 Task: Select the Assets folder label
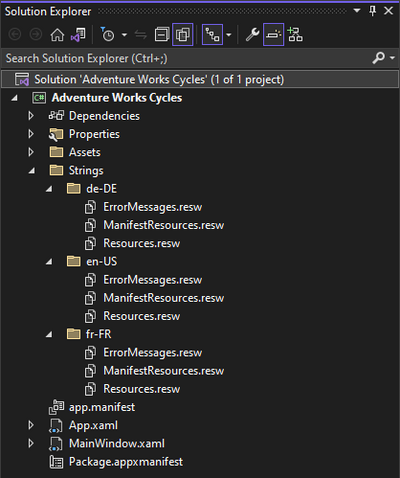(85, 152)
